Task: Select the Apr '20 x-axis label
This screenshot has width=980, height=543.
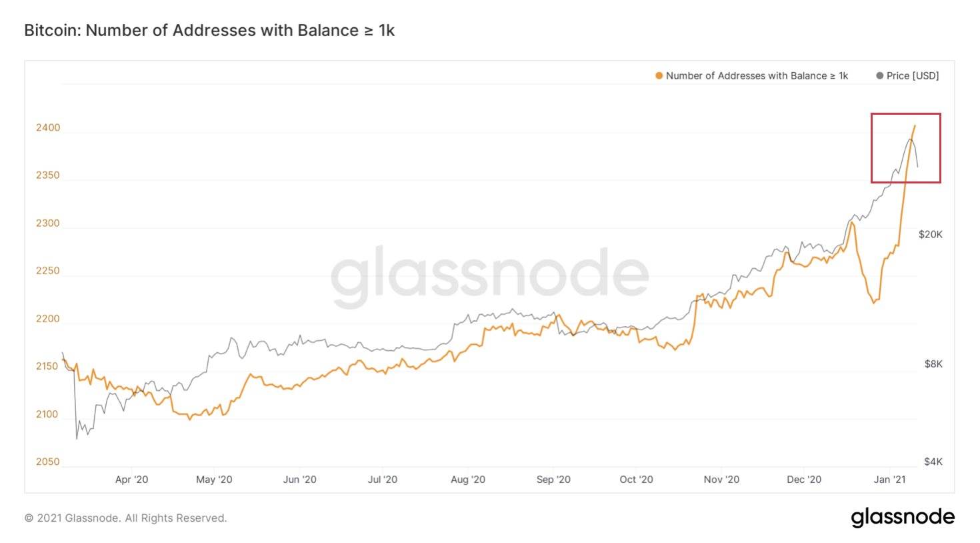Action: coord(131,480)
